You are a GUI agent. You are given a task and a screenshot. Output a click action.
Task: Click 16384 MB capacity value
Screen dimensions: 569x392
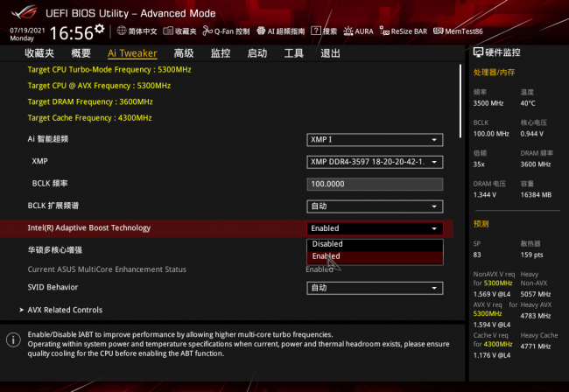(536, 195)
